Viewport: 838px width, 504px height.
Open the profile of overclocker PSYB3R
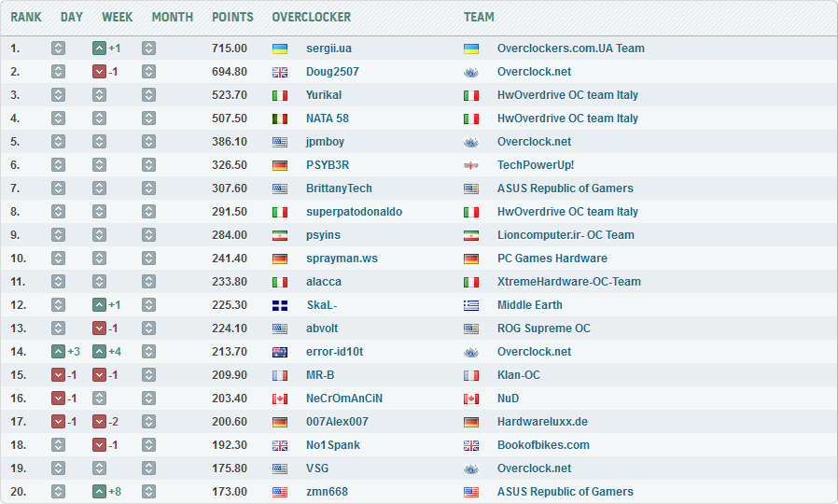tap(328, 165)
